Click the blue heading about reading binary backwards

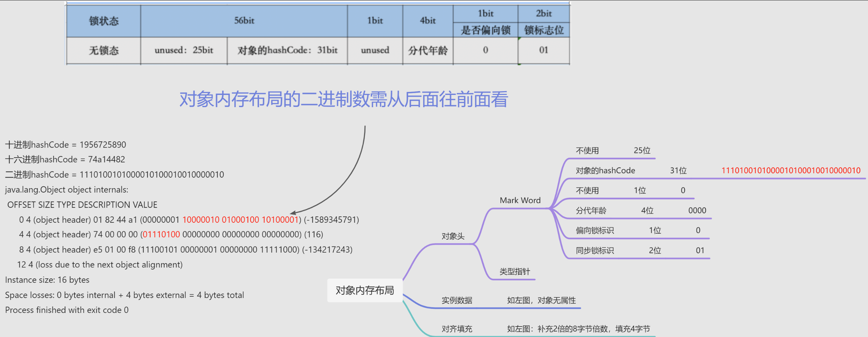[x=343, y=99]
